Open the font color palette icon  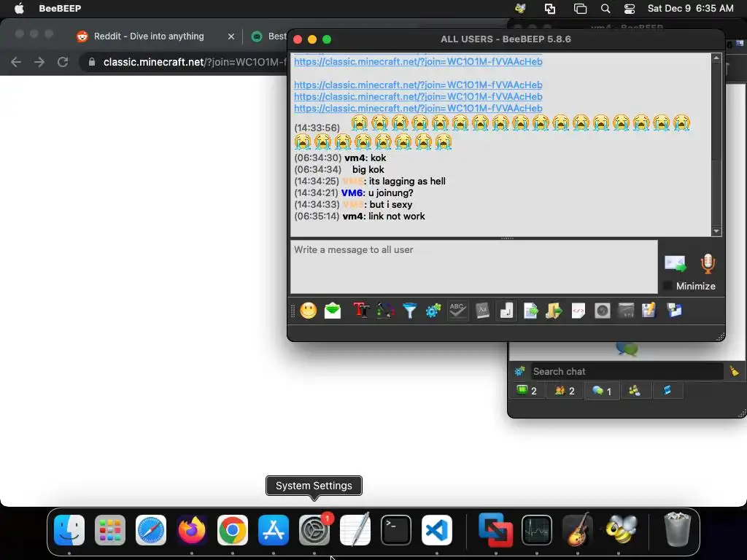point(385,311)
